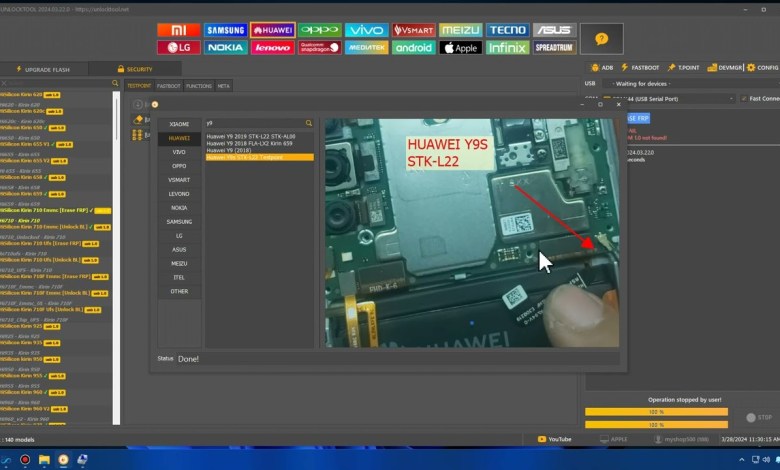The image size is (780, 470).
Task: Click the testpoint dialog search magnifier
Action: point(309,123)
